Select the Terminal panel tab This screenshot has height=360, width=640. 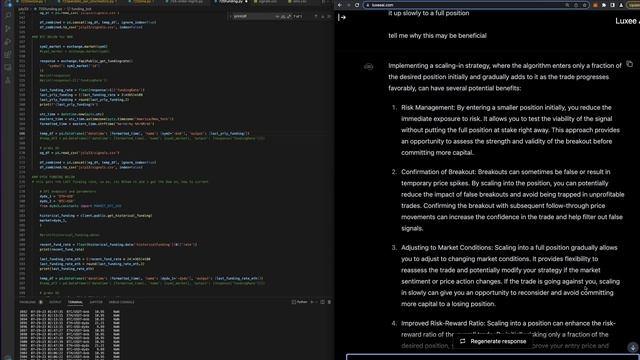pos(75,302)
